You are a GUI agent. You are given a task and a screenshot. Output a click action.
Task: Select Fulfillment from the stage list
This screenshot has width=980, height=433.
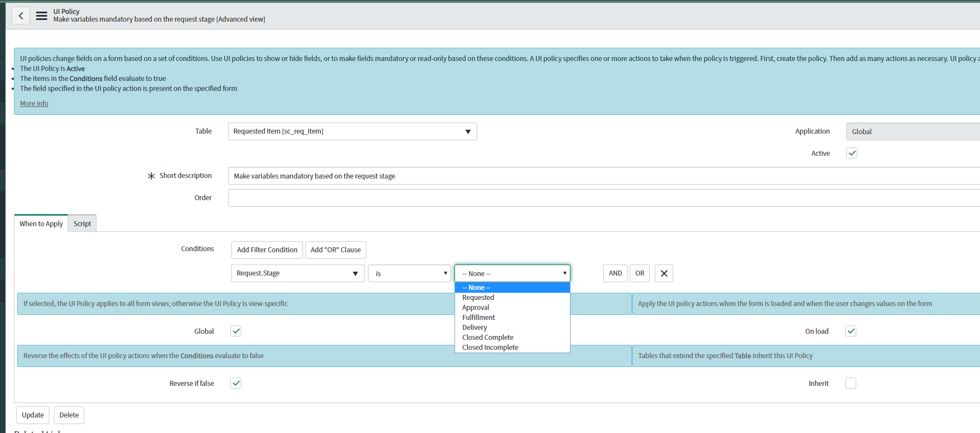512,318
